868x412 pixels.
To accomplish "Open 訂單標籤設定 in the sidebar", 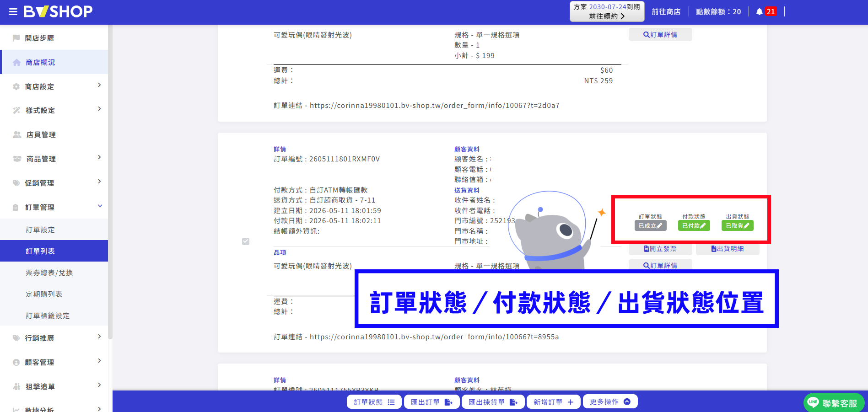I will pyautogui.click(x=54, y=316).
